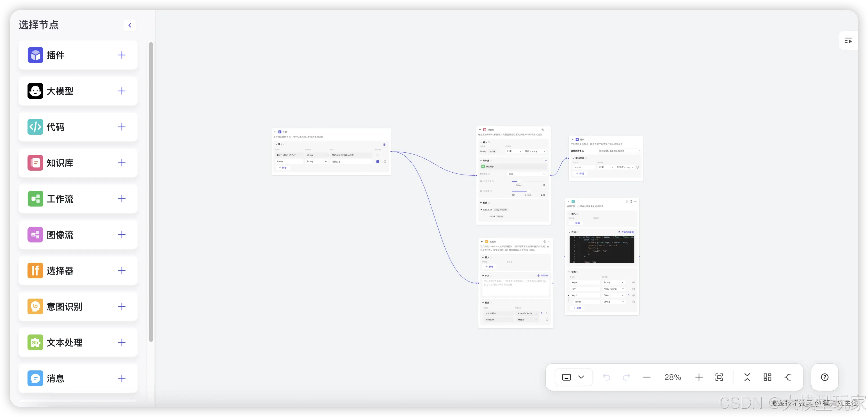The height and width of the screenshot is (417, 868).
Task: Click the grid layout icon in toolbar
Action: 767,377
